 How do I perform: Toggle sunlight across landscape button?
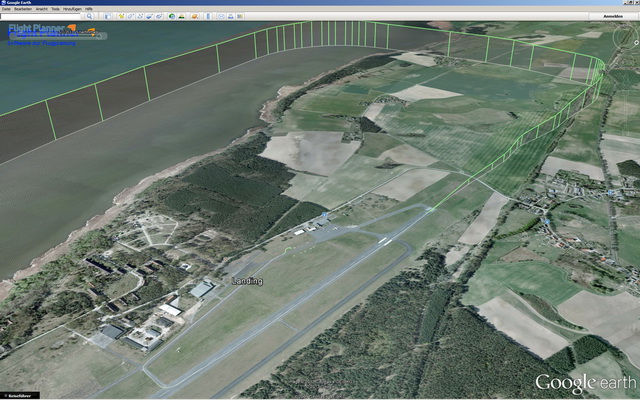coord(182,16)
